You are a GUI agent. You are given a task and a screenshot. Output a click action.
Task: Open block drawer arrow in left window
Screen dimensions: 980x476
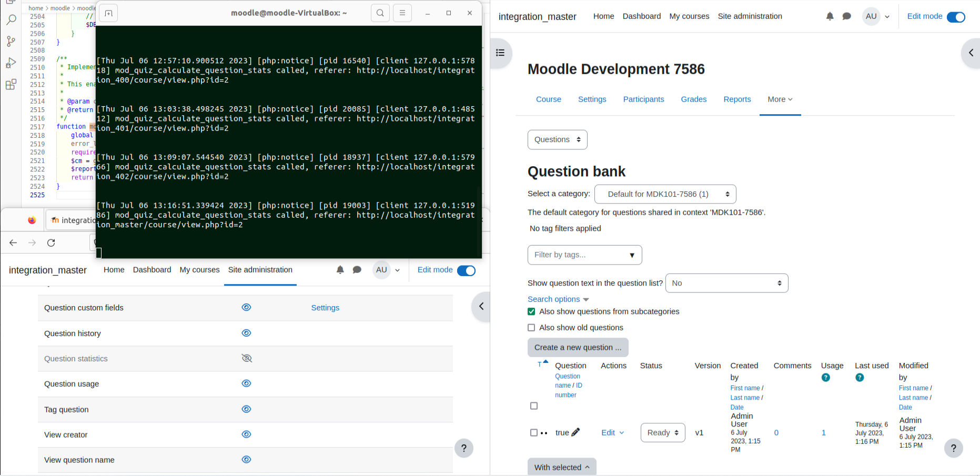(481, 306)
